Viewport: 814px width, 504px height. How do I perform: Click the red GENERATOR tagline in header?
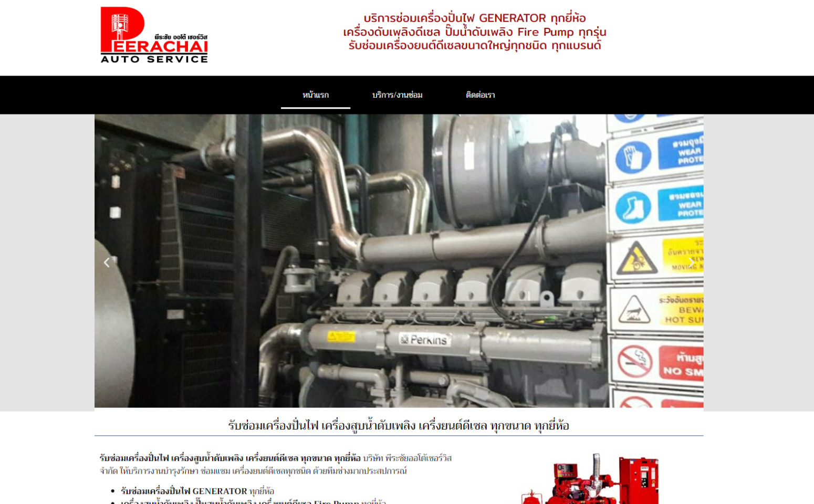[x=474, y=18]
